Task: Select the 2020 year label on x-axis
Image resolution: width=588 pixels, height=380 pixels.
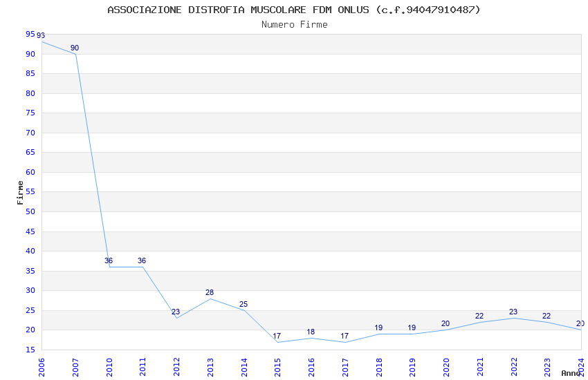Action: [x=447, y=367]
